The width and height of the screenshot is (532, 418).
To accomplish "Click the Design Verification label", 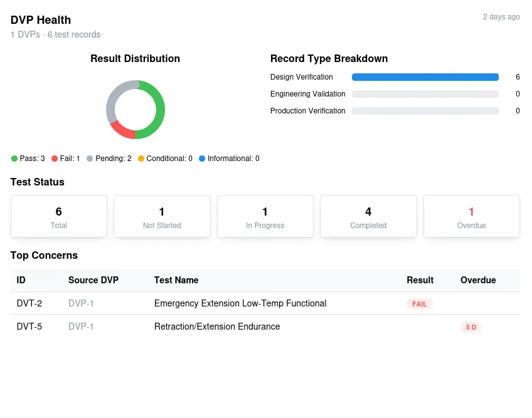I will [x=301, y=77].
